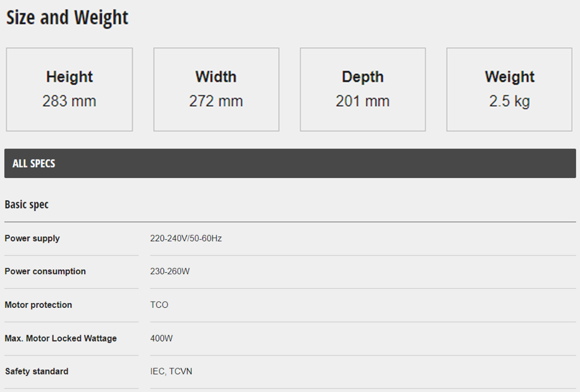Click the 201 mm depth value
Screen dimensions: 580x392
[363, 101]
